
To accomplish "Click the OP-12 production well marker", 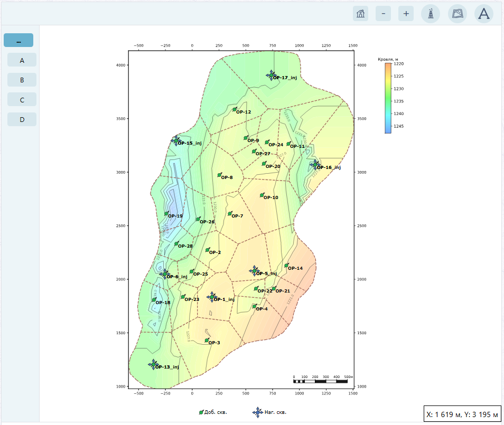I will point(235,109).
